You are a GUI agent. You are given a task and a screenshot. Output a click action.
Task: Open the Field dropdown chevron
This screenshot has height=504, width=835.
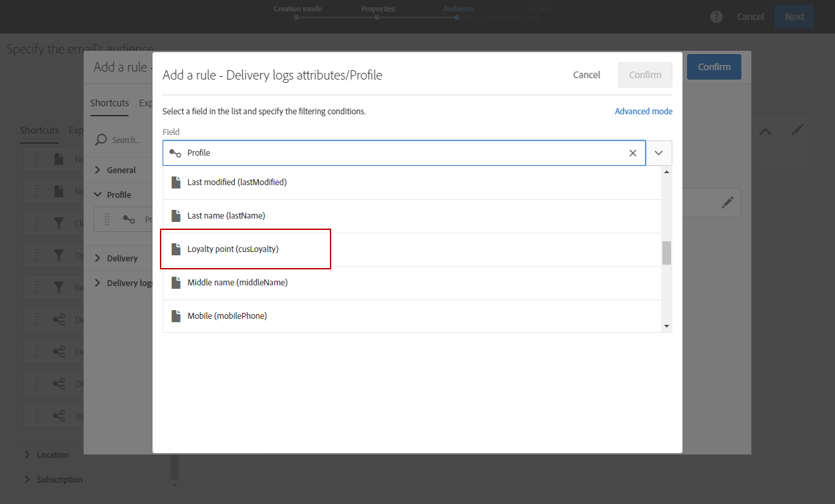[659, 153]
